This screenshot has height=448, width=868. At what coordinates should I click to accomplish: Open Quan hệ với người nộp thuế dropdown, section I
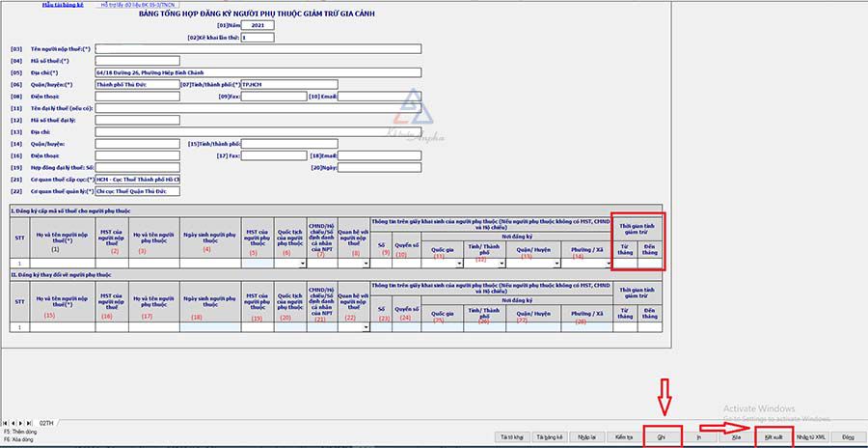tap(366, 263)
